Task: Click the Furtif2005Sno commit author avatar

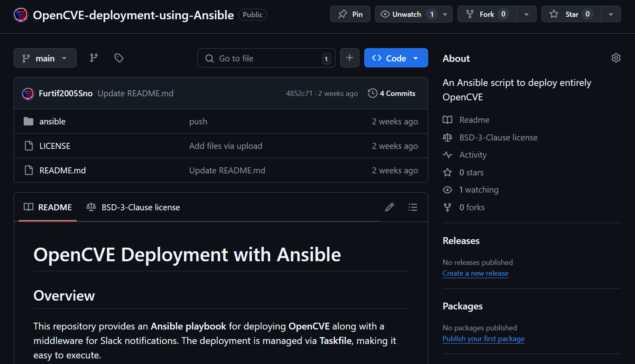Action: [28, 94]
